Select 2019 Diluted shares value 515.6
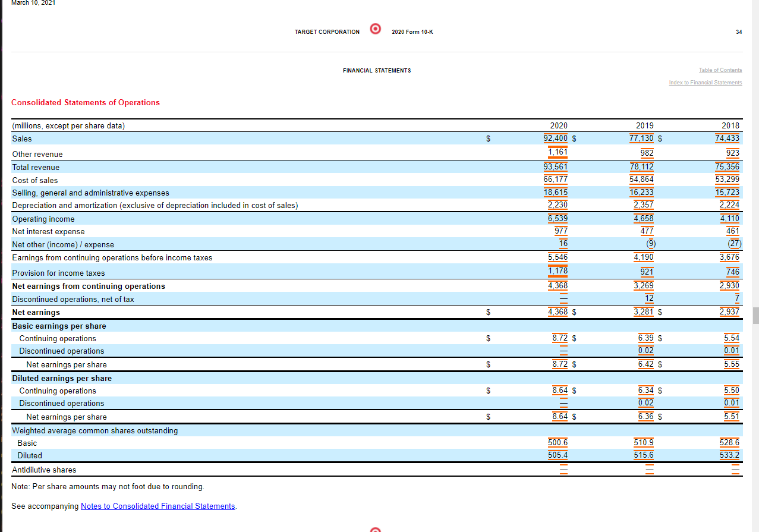The width and height of the screenshot is (759, 532). pyautogui.click(x=644, y=455)
